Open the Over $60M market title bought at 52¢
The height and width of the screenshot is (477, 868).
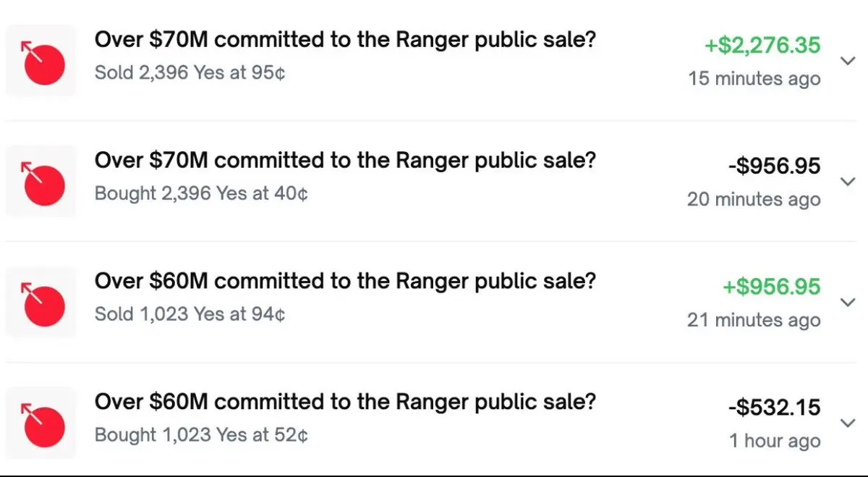345,402
